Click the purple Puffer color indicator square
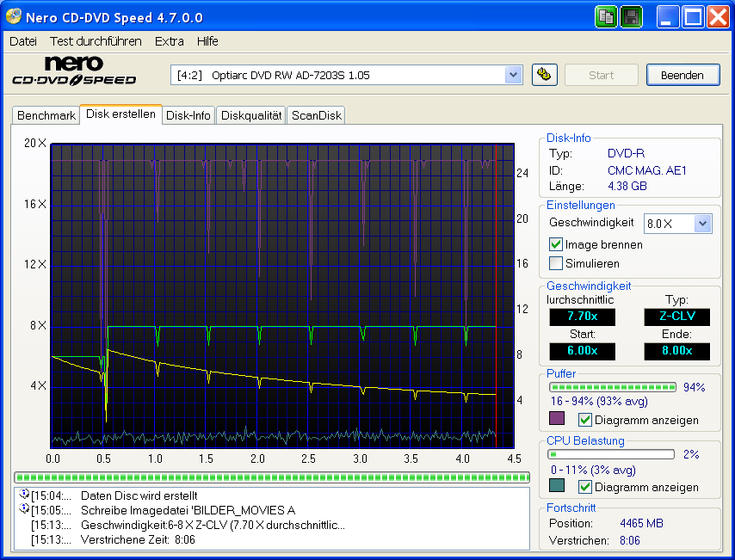735x560 pixels. [558, 419]
